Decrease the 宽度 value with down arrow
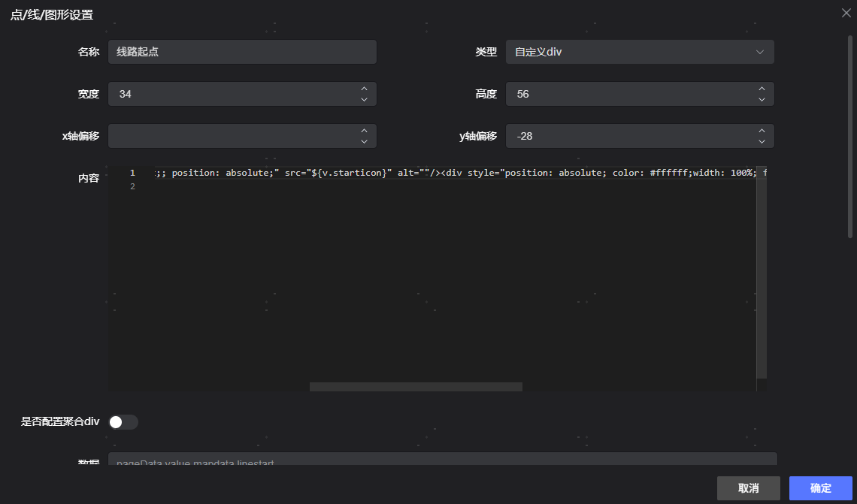857x504 pixels. pos(364,100)
